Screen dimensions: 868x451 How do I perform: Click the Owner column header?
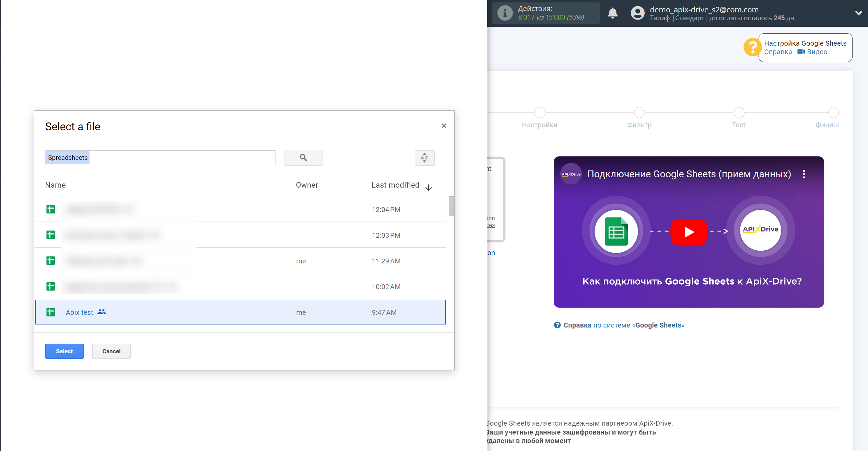click(307, 185)
